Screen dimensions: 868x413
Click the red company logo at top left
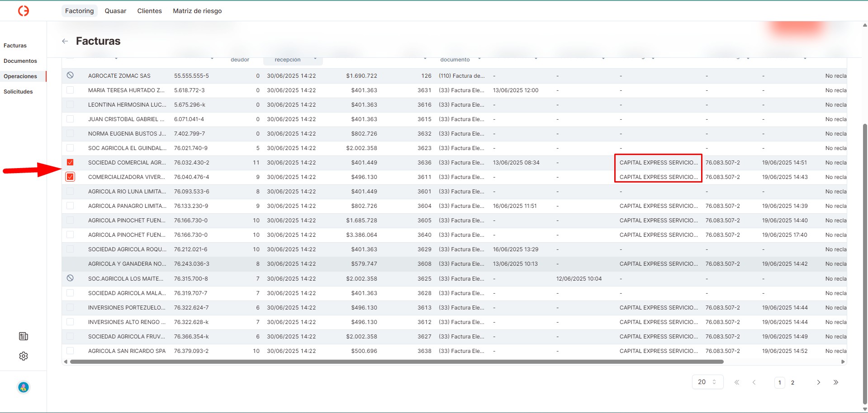click(24, 11)
